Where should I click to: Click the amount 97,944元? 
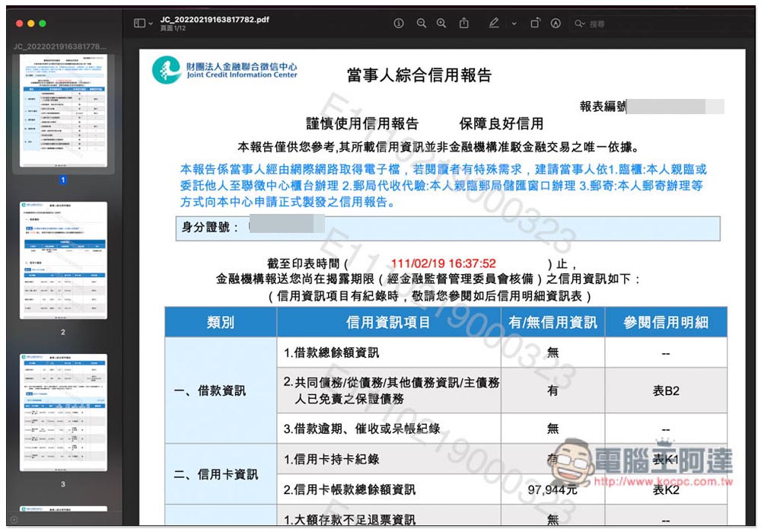pyautogui.click(x=552, y=490)
